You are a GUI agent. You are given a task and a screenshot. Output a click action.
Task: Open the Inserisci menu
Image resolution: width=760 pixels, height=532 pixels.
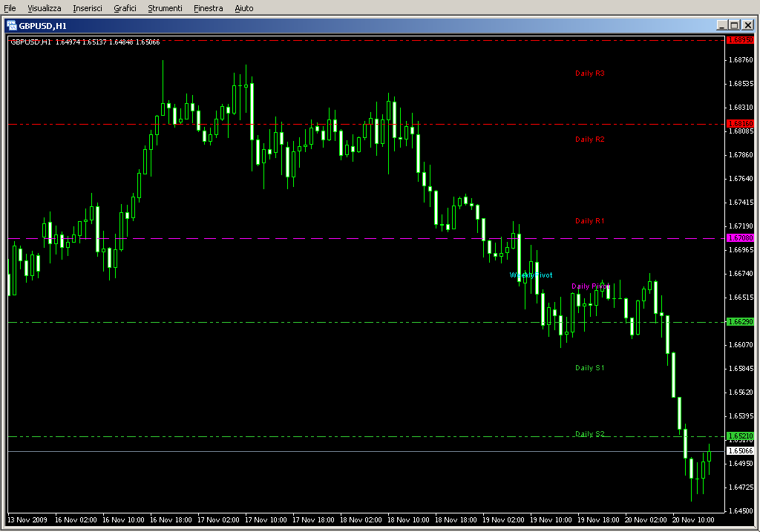(88, 8)
